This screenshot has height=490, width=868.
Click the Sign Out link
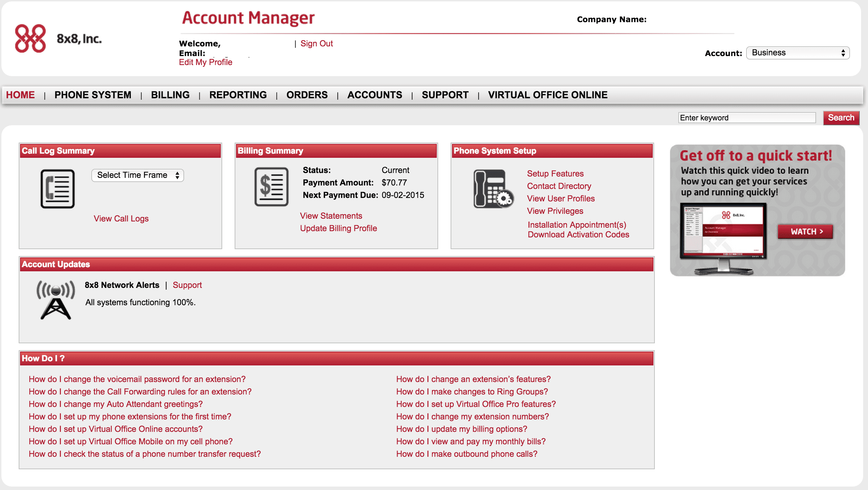316,44
